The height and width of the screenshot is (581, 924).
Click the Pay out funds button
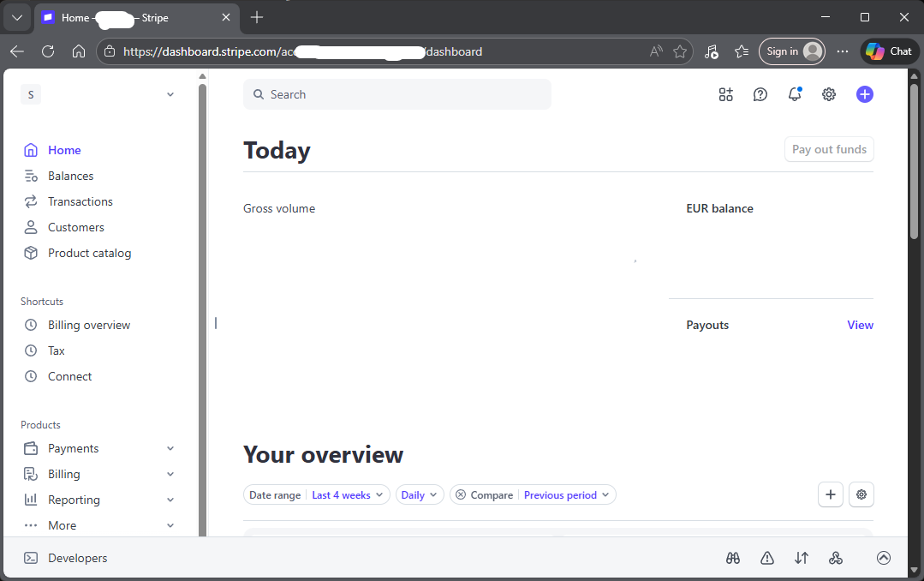coord(829,149)
